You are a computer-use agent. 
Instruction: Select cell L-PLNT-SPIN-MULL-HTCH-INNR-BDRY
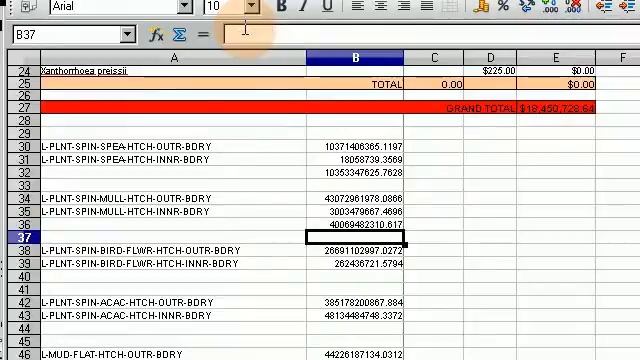tap(173, 212)
